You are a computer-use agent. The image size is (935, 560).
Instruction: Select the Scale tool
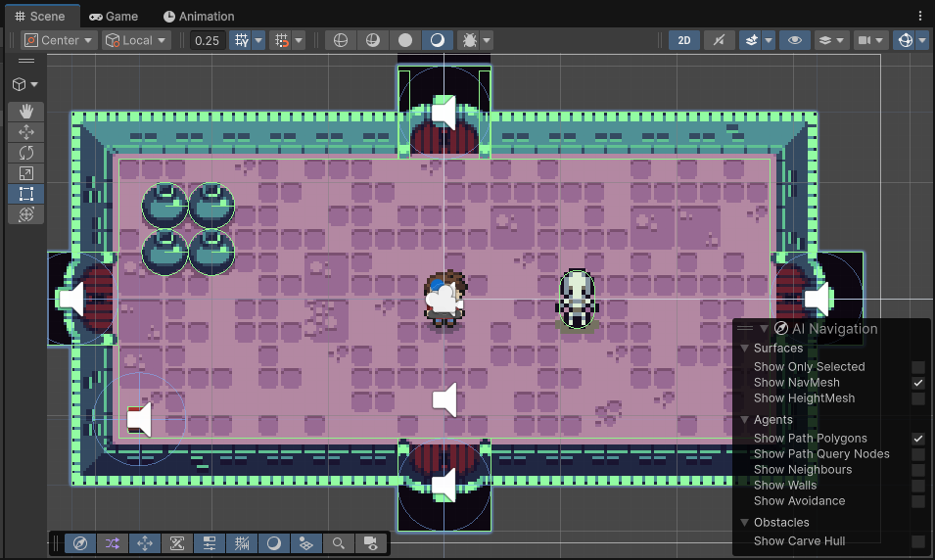[x=25, y=173]
